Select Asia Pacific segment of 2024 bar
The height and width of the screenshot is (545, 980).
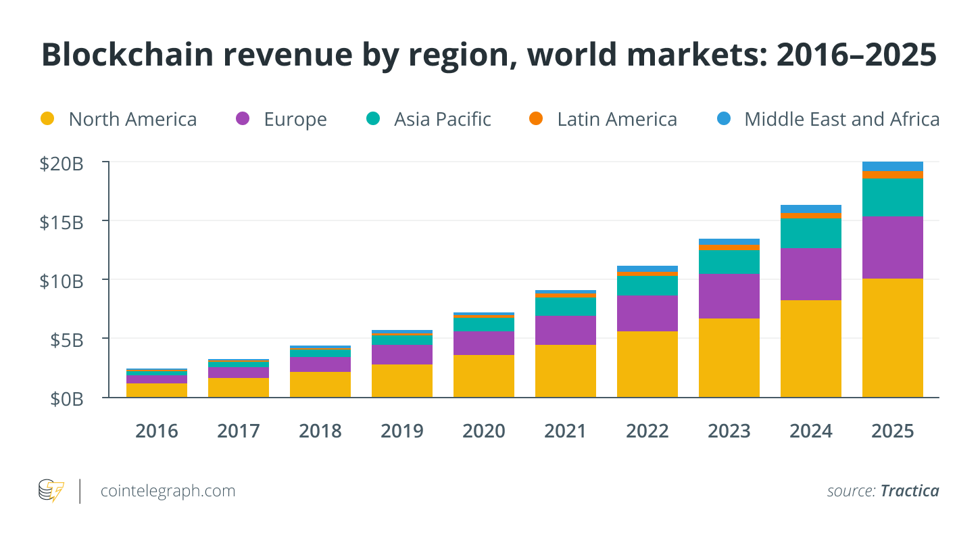pos(810,233)
